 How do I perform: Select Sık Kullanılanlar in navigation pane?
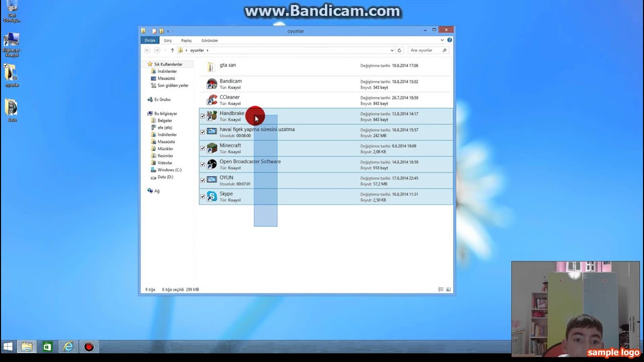point(168,64)
